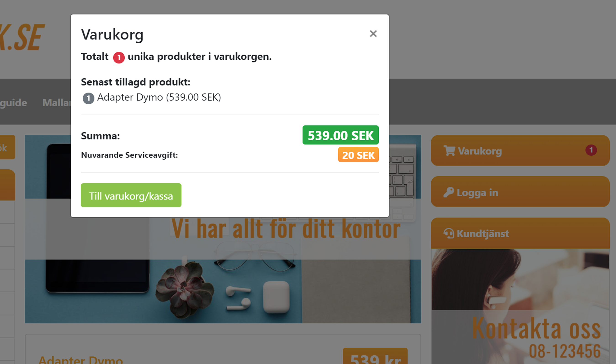Click the gray quantity badge before Adapter Dymo
The width and height of the screenshot is (616, 364).
pos(88,98)
